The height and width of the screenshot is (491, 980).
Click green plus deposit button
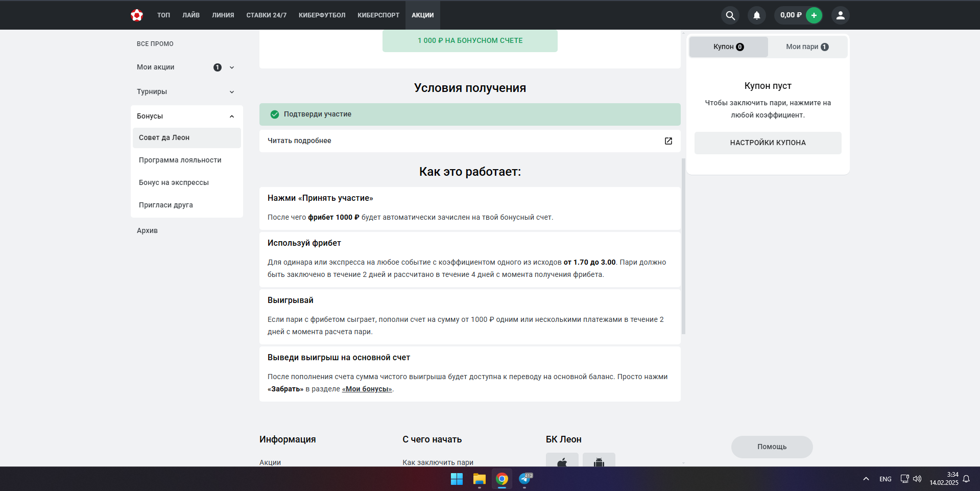814,15
